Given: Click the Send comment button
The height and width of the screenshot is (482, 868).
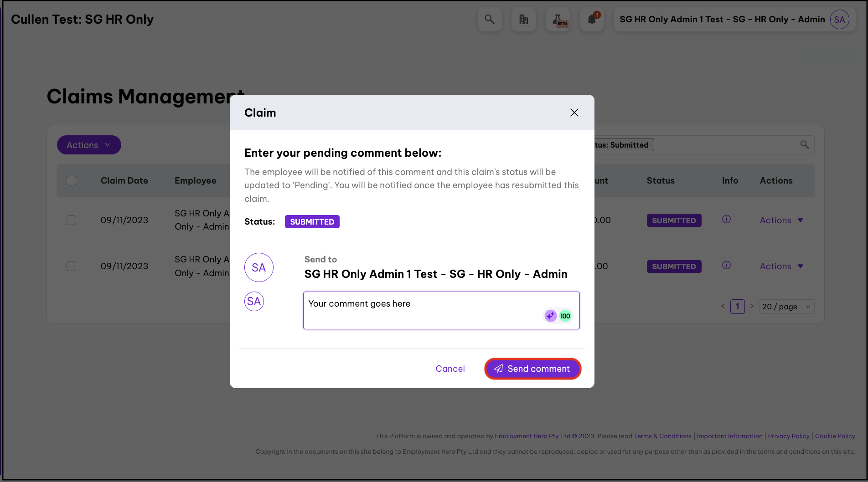Looking at the screenshot, I should 532,369.
